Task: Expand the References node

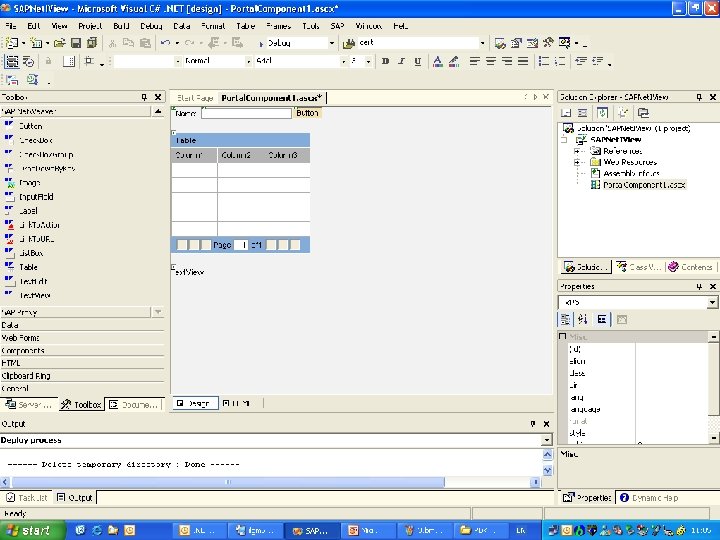Action: (577, 151)
